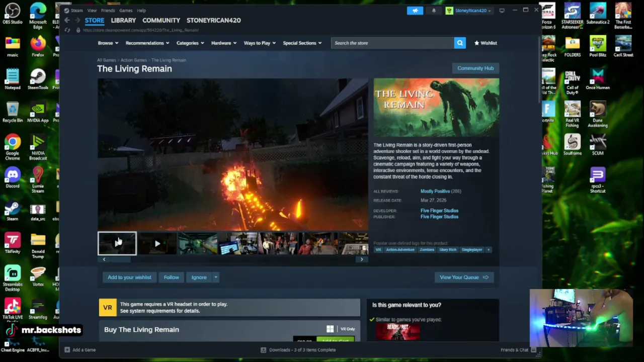Expand the Categories dropdown
Viewport: 644px width, 362px height.
coord(190,43)
